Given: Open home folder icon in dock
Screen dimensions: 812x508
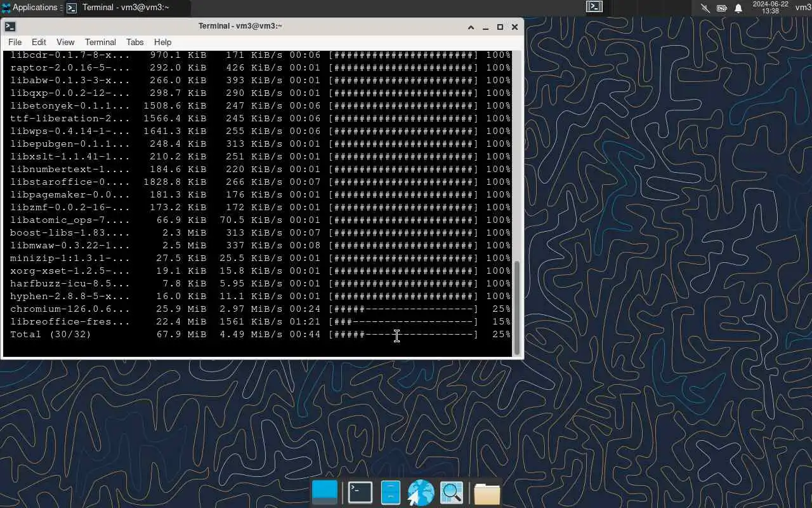Looking at the screenshot, I should point(487,493).
